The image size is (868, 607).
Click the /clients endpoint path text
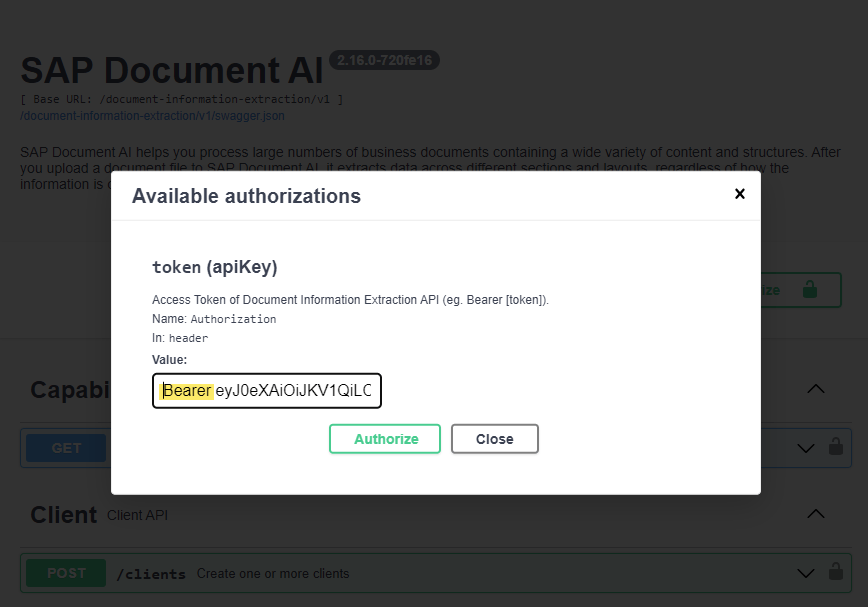(x=151, y=574)
